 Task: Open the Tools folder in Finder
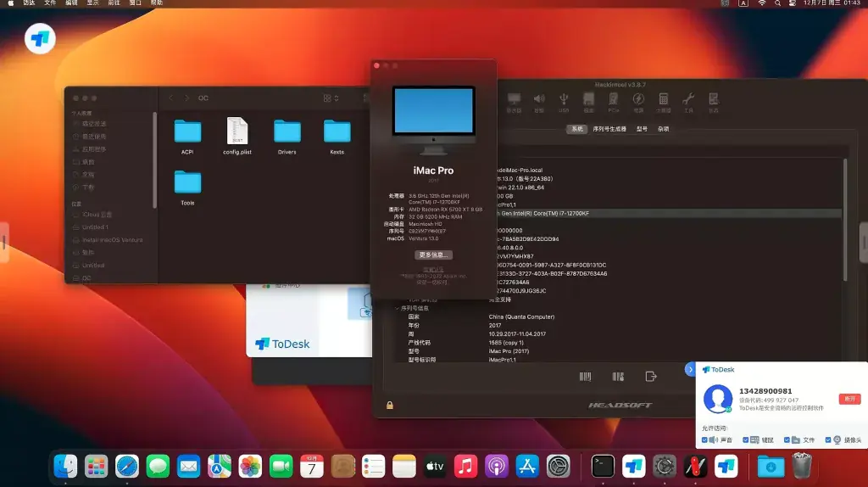187,188
